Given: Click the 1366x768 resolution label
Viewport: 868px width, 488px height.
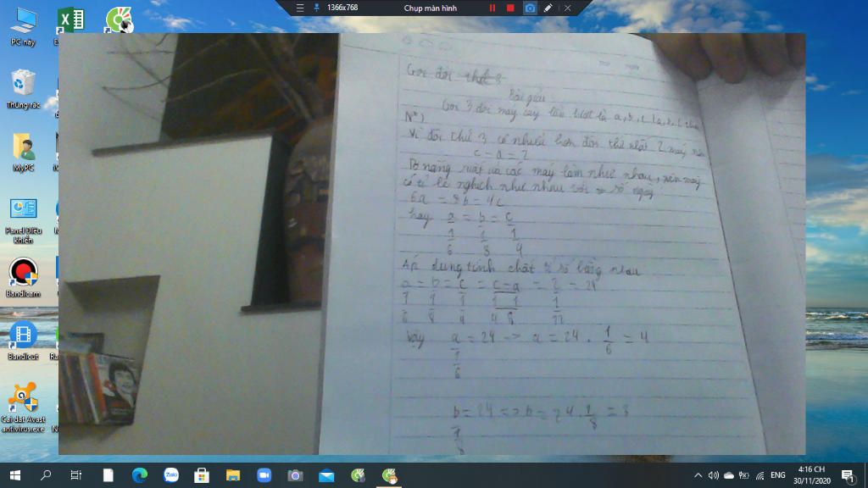Looking at the screenshot, I should click(x=342, y=8).
